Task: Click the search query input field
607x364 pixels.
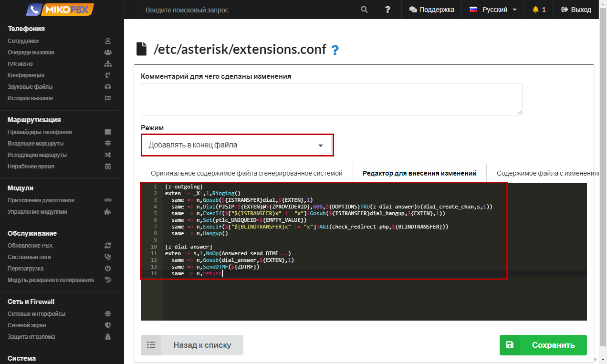Action: (x=248, y=10)
